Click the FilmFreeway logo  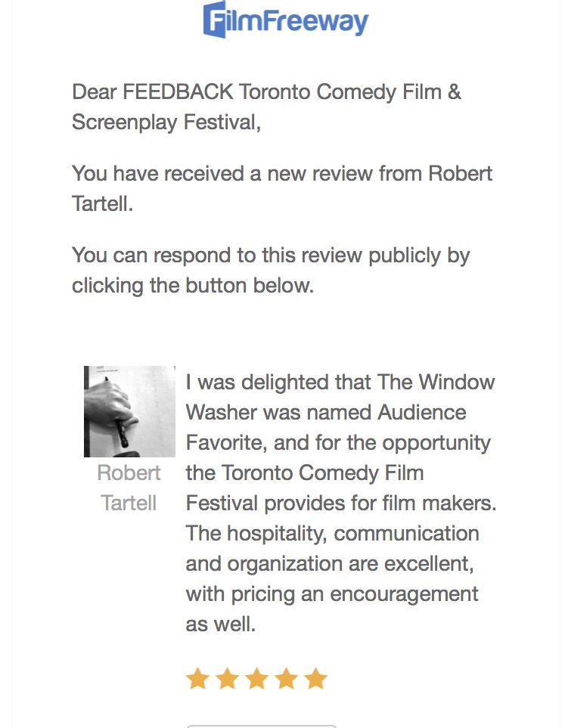coord(285,20)
